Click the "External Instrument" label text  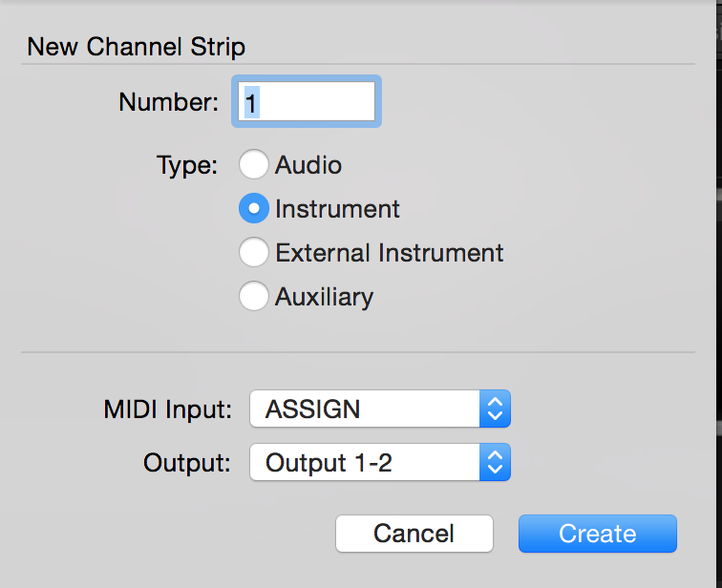pyautogui.click(x=389, y=253)
